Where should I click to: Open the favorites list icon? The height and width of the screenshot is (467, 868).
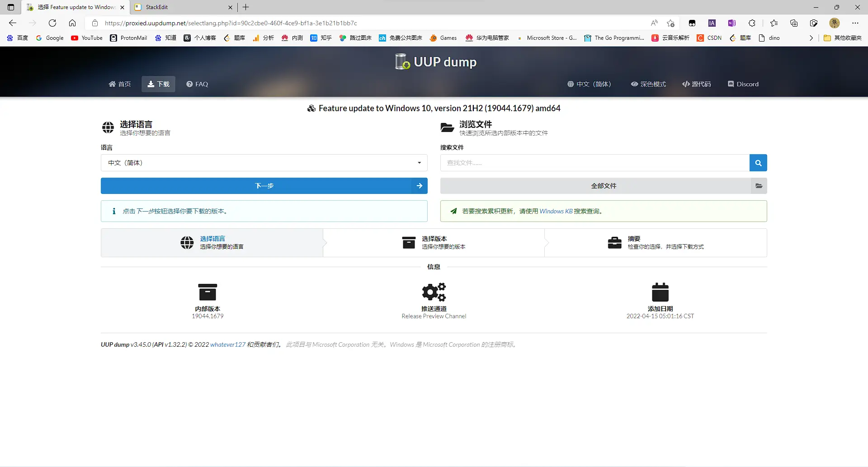pos(774,23)
